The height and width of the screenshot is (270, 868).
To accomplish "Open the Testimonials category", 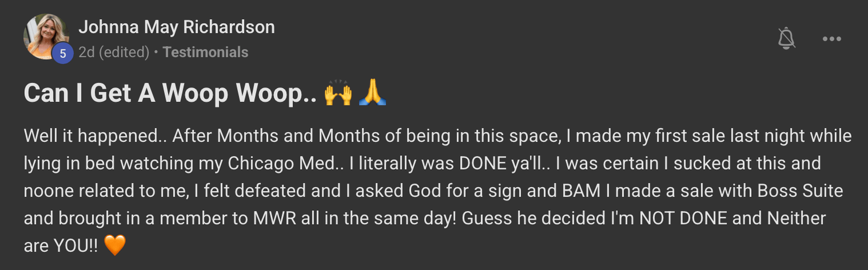I will [205, 52].
